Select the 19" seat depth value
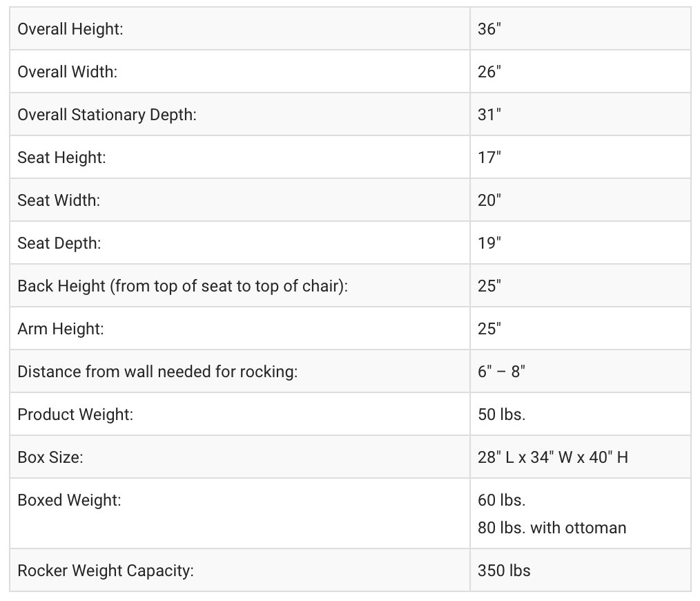This screenshot has width=700, height=601. click(489, 243)
